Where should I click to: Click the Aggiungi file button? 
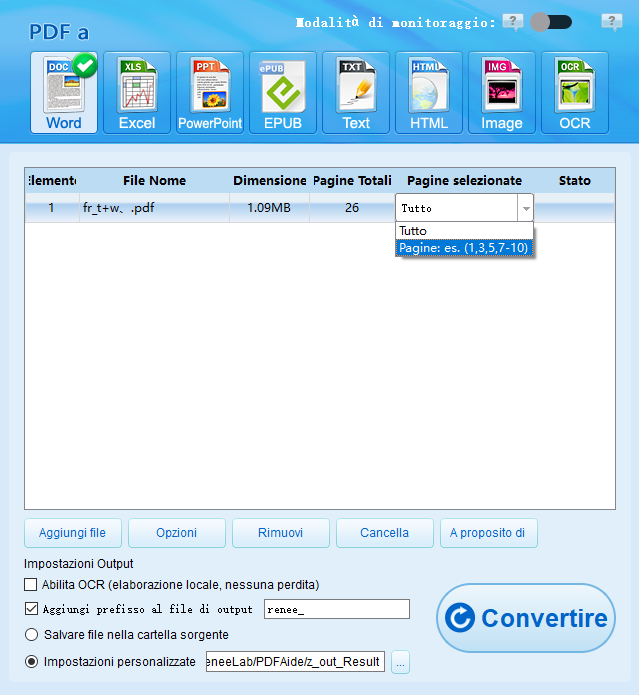point(73,533)
